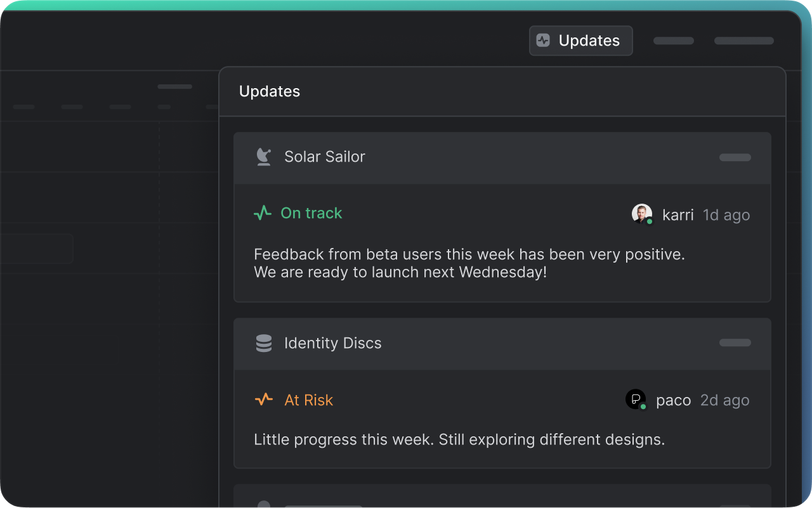The width and height of the screenshot is (812, 508).
Task: Open karri's profile avatar
Action: coord(642,214)
